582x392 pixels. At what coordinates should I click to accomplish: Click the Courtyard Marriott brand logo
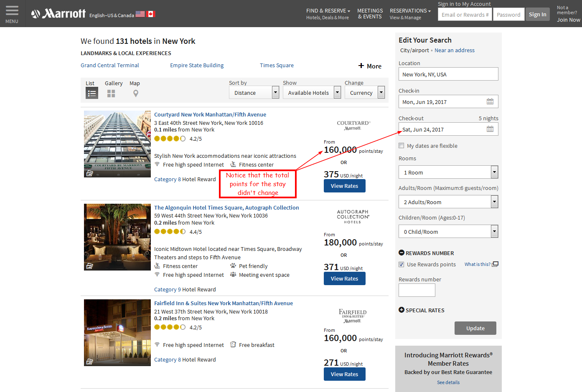coord(353,125)
